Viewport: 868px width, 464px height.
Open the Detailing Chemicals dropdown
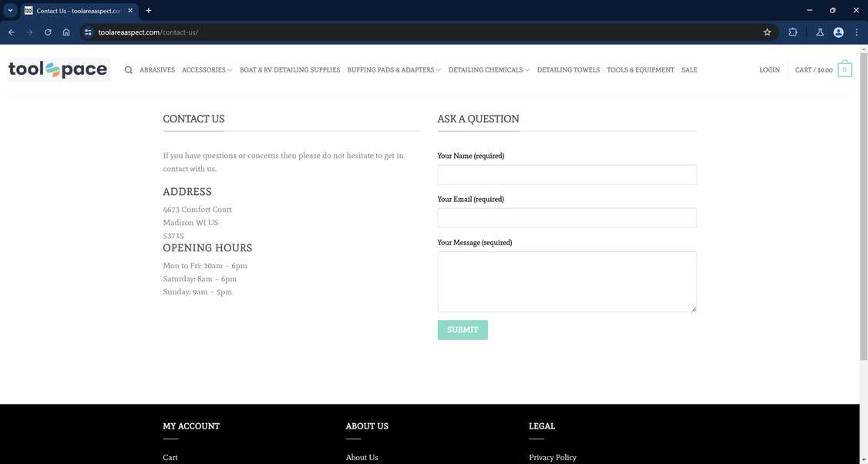526,69
